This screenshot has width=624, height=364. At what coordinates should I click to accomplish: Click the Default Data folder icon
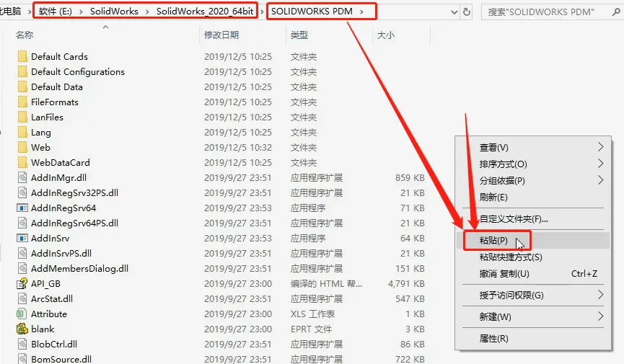pos(22,86)
